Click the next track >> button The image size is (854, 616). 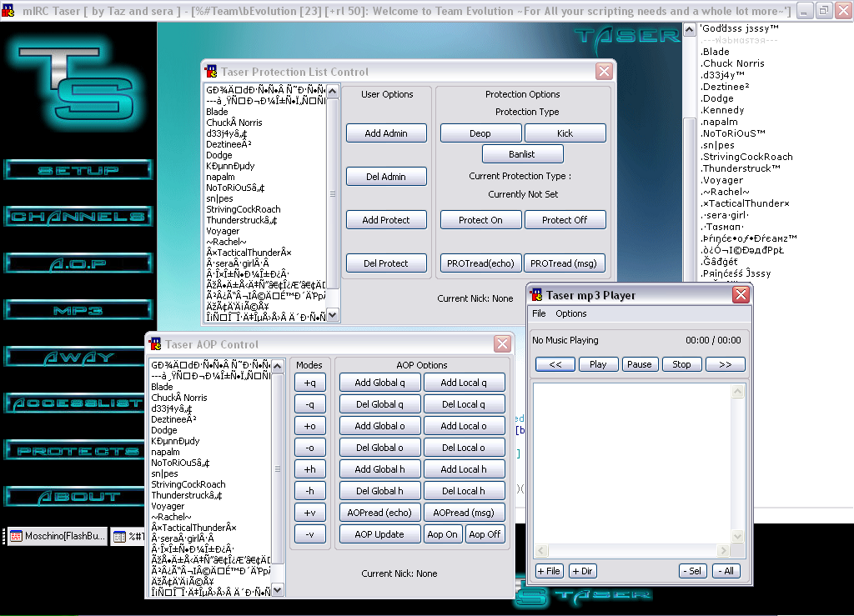tap(725, 364)
